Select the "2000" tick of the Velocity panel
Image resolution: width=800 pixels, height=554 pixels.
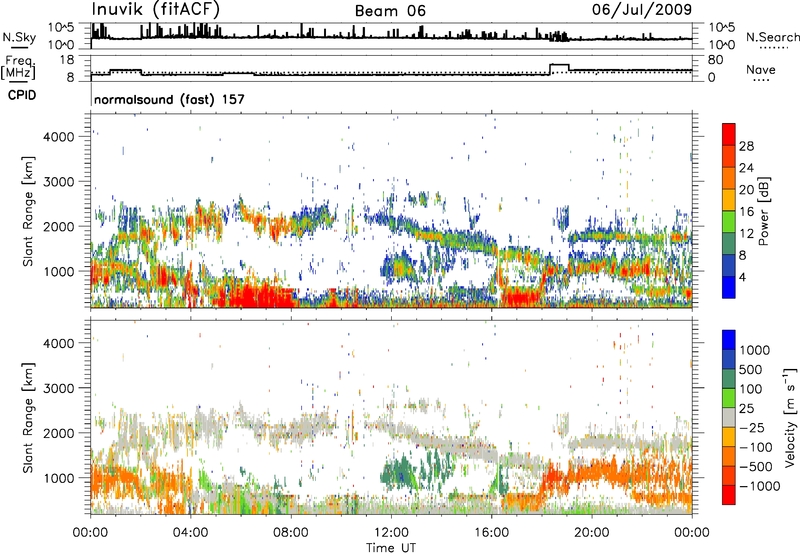[x=59, y=433]
